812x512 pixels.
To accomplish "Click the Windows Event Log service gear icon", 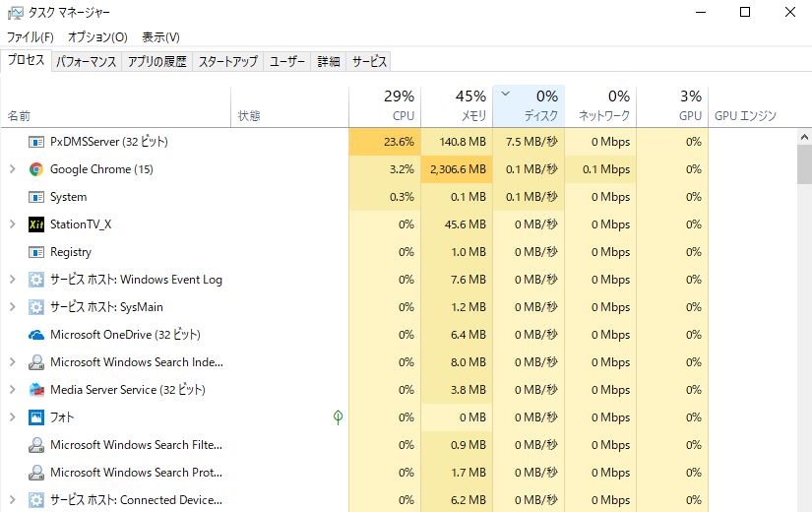I will (36, 280).
